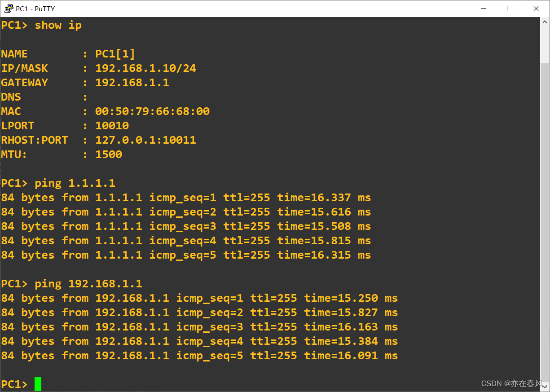Click the last ping reply time=16.091 ms

tap(351, 356)
